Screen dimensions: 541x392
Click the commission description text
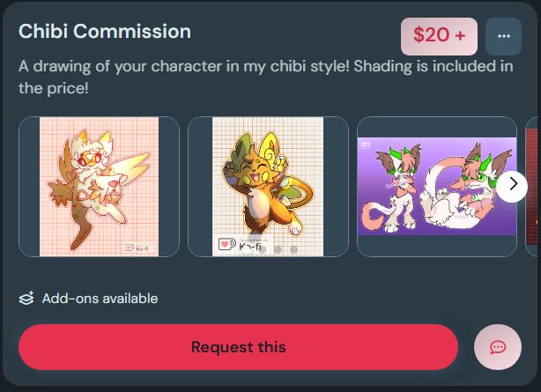click(266, 77)
